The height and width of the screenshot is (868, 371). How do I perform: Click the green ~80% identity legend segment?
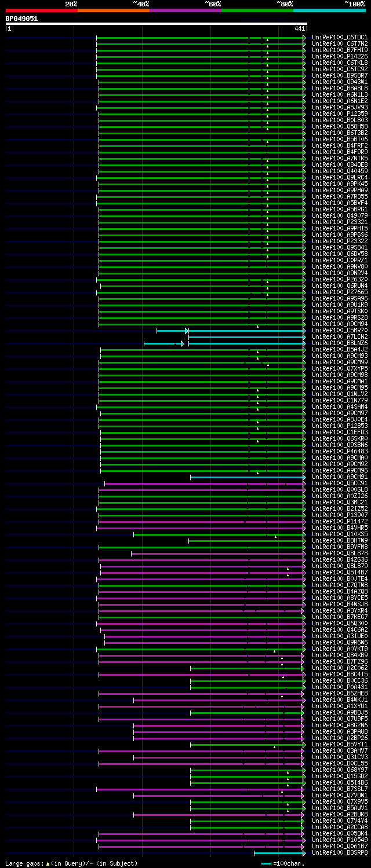point(257,10)
